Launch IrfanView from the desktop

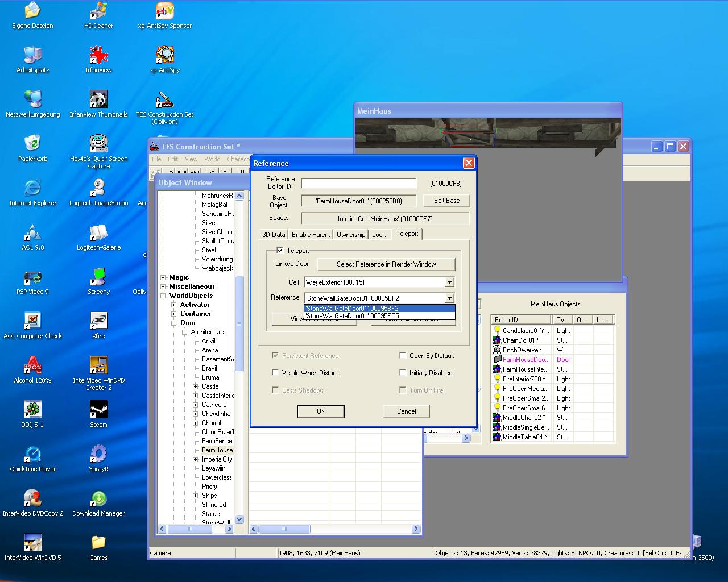(x=98, y=60)
